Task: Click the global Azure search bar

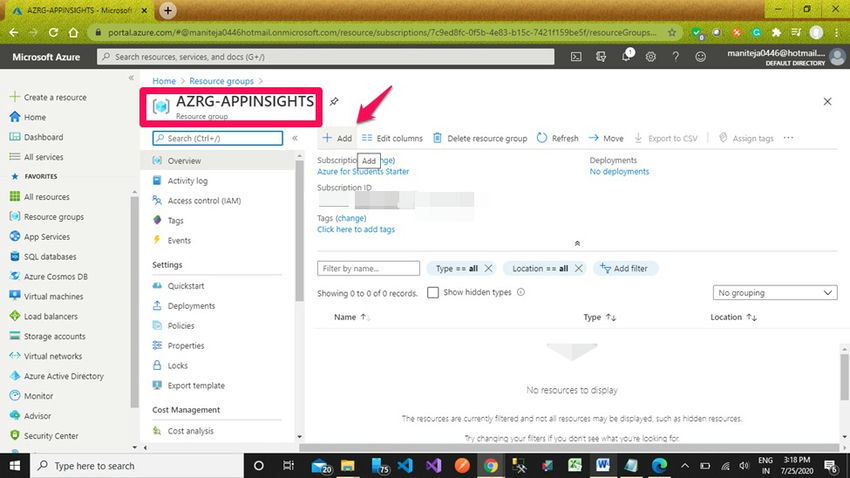Action: pos(325,56)
